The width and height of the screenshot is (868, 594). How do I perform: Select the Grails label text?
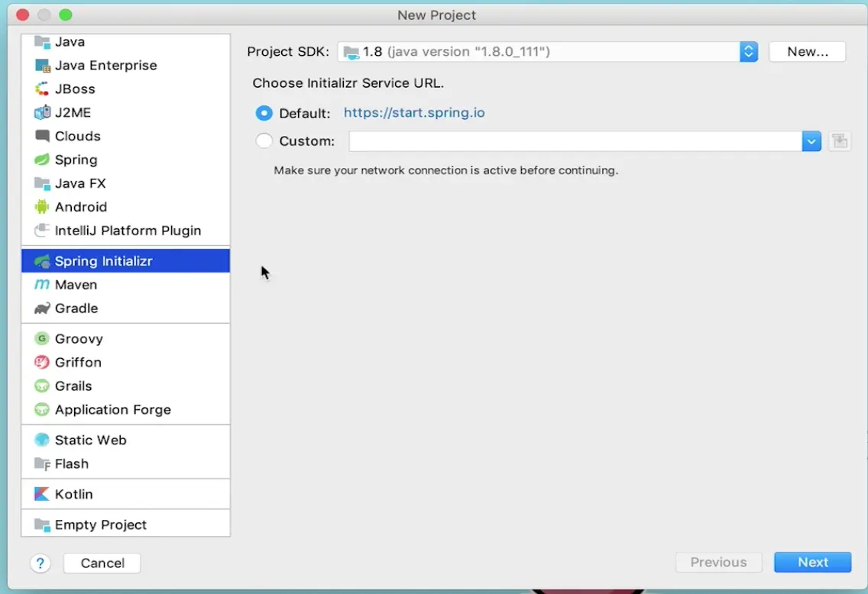point(73,386)
